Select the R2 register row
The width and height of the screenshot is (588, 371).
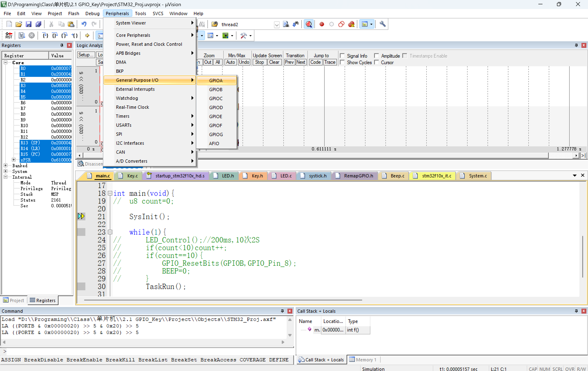coord(46,80)
